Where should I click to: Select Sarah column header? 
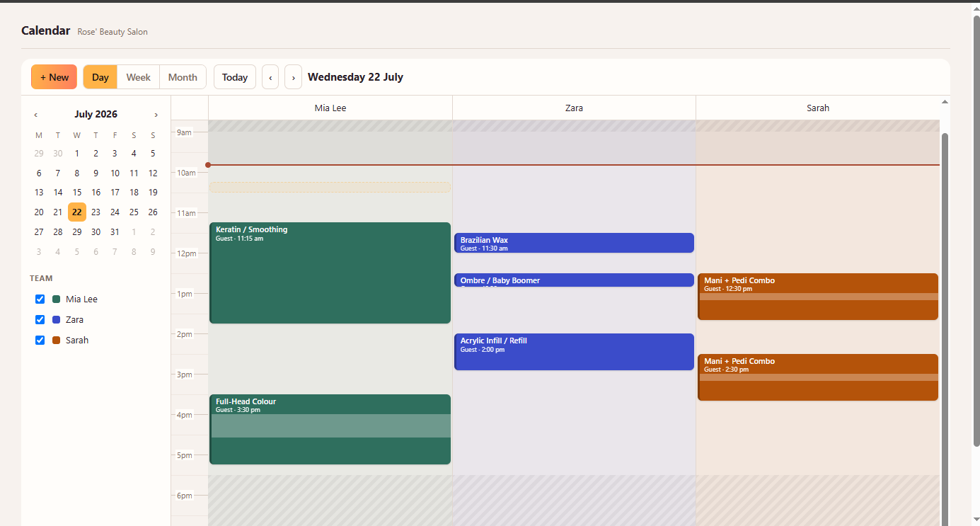tap(818, 108)
